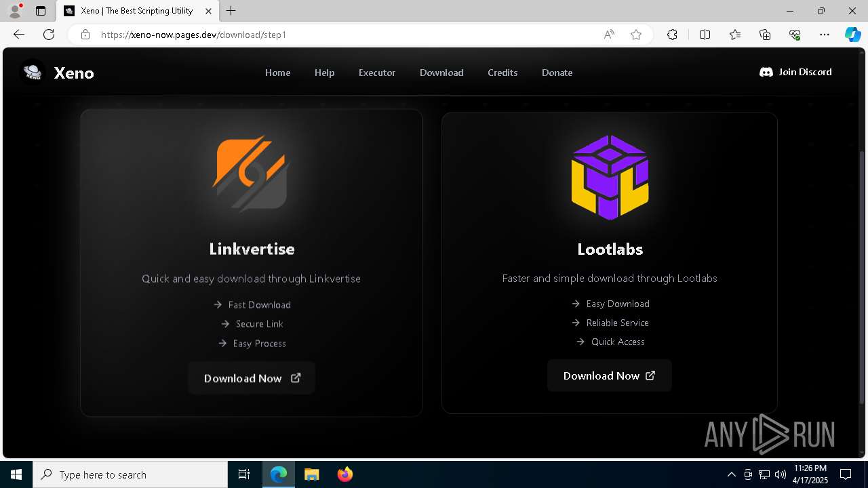Open the Favorites list icon
This screenshot has height=488, width=868.
(735, 35)
